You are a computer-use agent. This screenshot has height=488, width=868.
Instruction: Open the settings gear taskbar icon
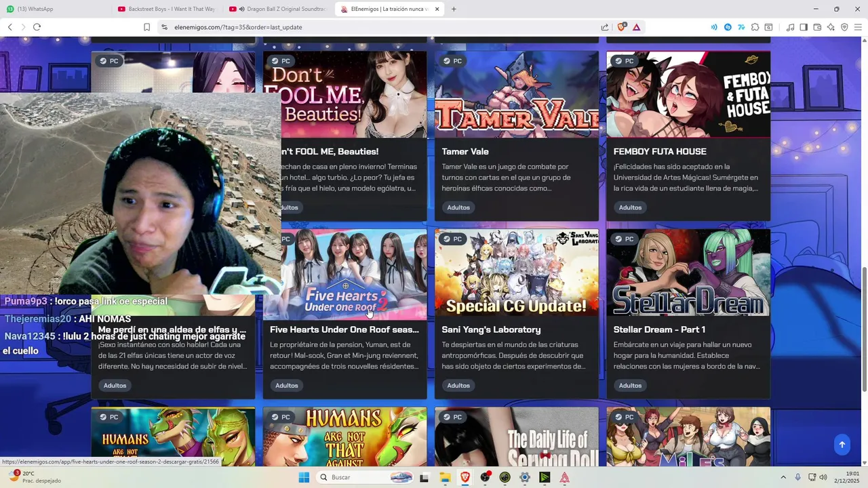tap(524, 477)
